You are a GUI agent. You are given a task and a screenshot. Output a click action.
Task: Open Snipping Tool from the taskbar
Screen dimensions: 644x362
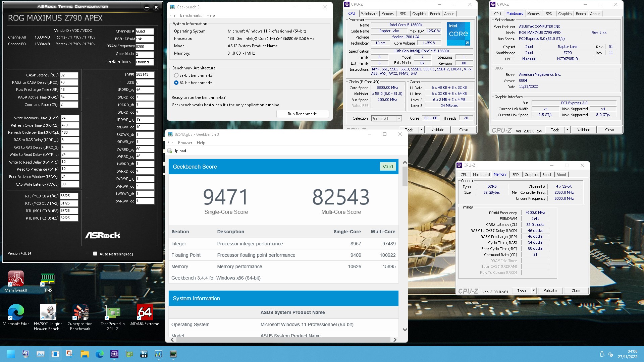[x=70, y=354]
